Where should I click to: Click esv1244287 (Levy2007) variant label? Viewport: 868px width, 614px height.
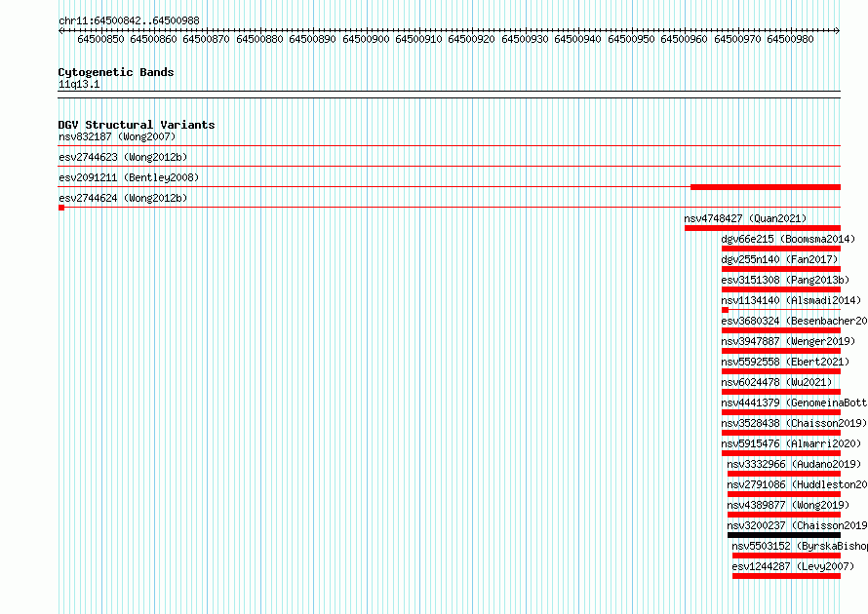[793, 566]
